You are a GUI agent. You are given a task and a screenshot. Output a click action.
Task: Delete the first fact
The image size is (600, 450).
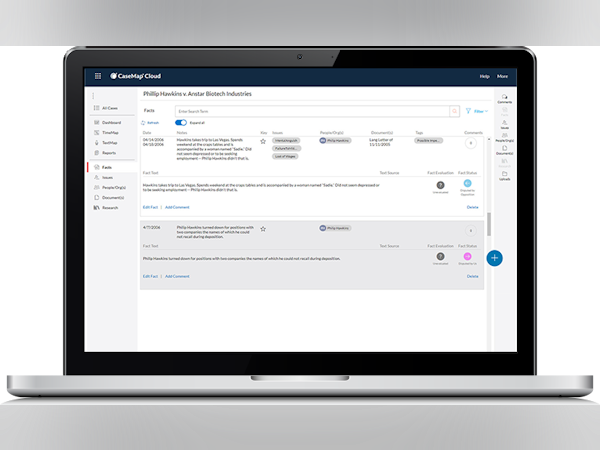pyautogui.click(x=473, y=207)
